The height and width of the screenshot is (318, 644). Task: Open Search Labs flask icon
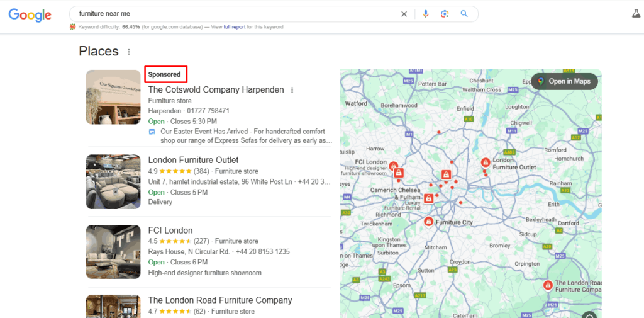click(636, 14)
